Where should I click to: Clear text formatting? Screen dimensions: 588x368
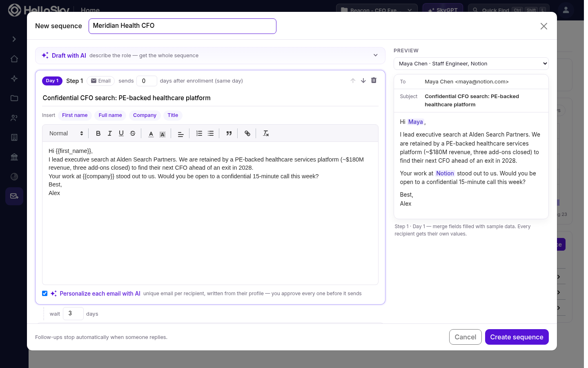tap(266, 133)
